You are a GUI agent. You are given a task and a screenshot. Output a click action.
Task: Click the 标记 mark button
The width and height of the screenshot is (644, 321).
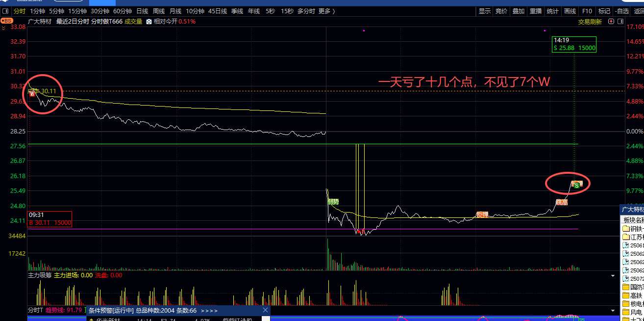click(604, 11)
